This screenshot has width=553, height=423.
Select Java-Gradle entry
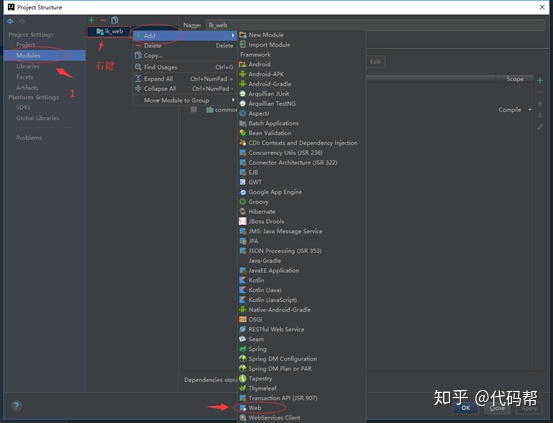(x=302, y=261)
